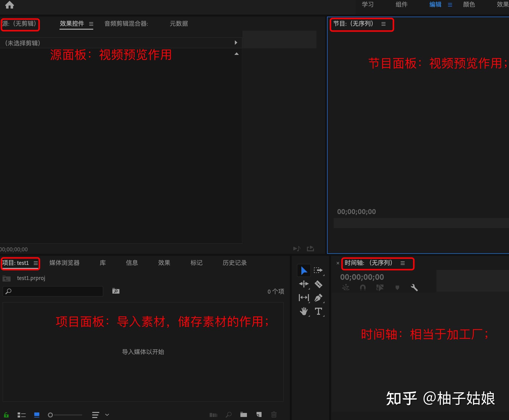
Task: Close the timeline panel tab
Action: coord(338,263)
